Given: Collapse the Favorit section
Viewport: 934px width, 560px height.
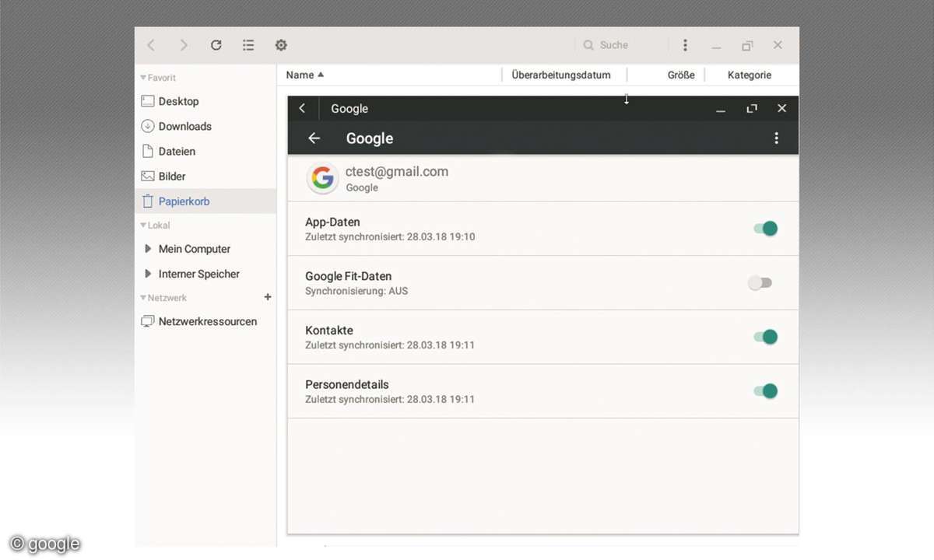Looking at the screenshot, I should (x=143, y=78).
